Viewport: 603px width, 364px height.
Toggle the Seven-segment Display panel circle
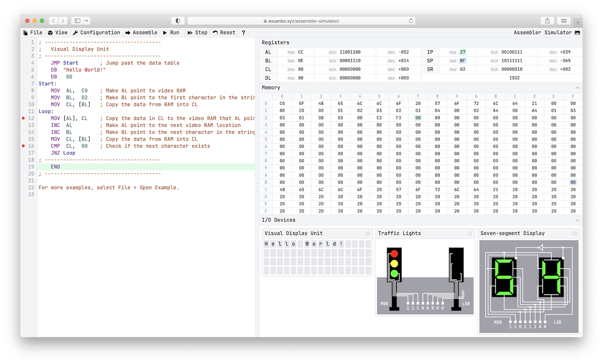click(575, 234)
